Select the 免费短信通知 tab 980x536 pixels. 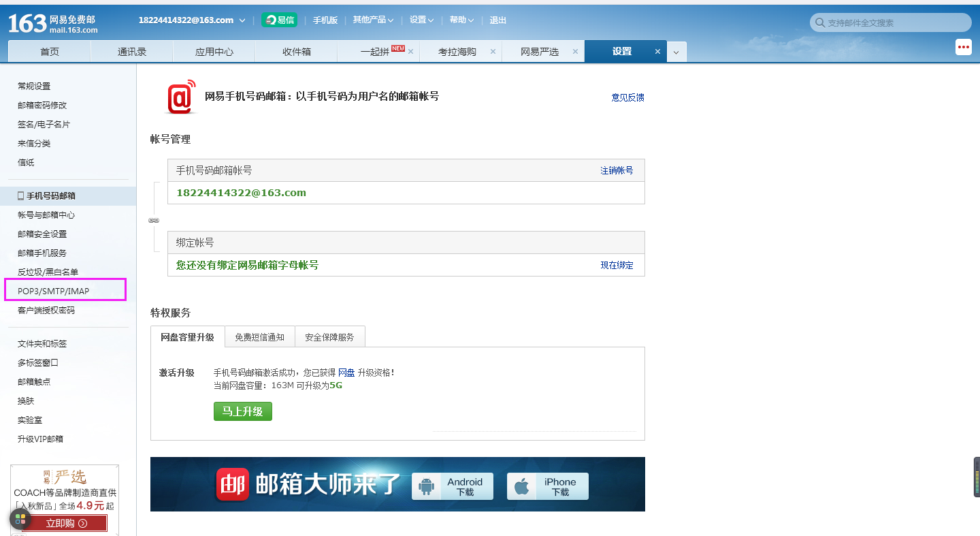[259, 337]
